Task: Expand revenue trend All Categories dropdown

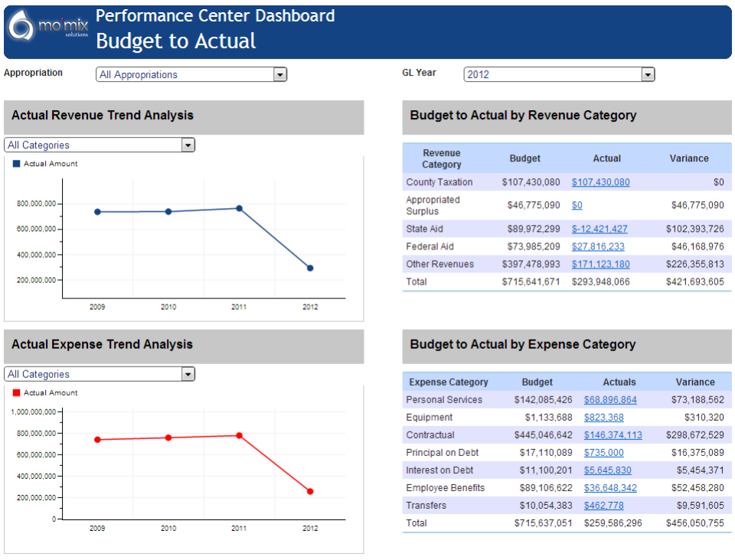Action: (x=100, y=145)
